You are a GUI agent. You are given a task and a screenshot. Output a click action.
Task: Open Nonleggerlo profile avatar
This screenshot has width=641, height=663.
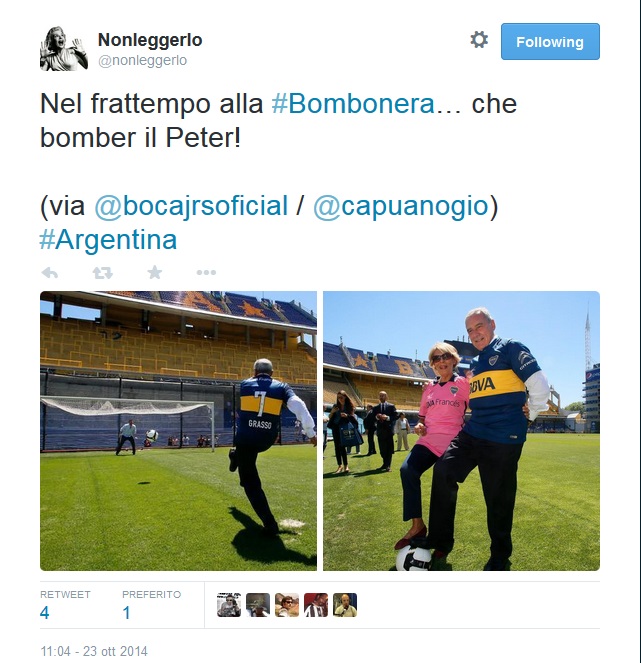coord(64,49)
